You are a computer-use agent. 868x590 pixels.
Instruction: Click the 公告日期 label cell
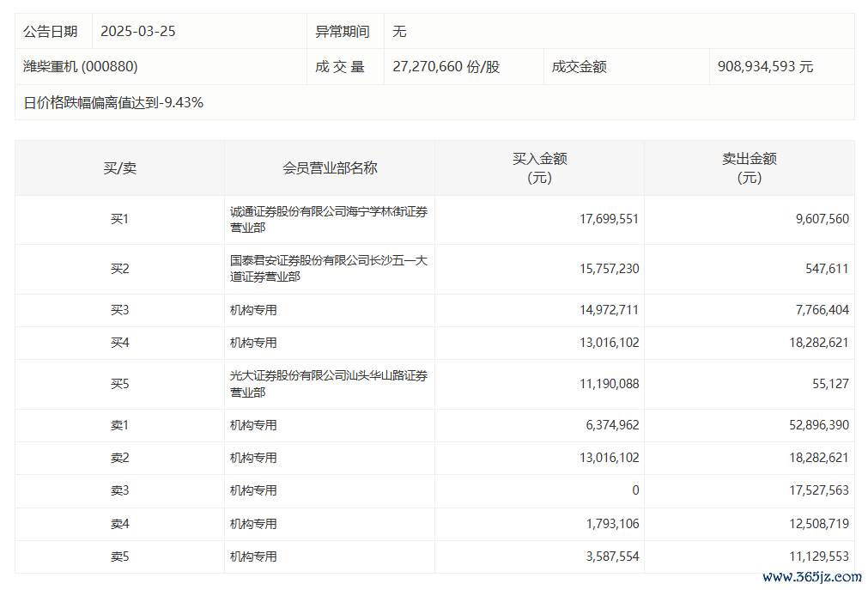[51, 31]
